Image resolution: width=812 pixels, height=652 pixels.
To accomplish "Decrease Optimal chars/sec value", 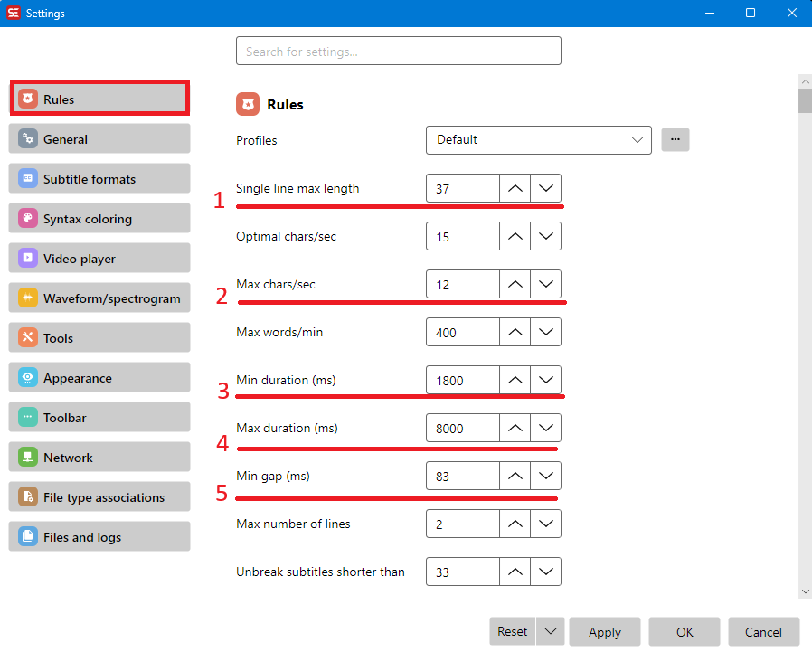I will 546,236.
